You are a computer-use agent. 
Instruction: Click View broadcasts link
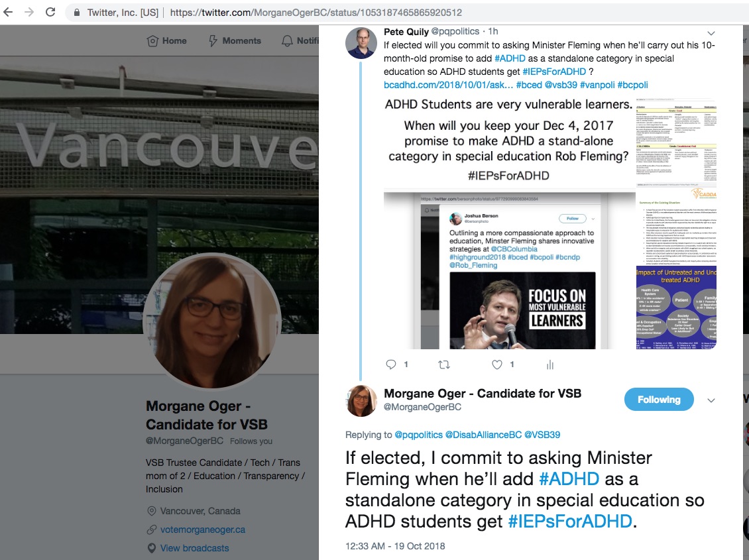(194, 548)
